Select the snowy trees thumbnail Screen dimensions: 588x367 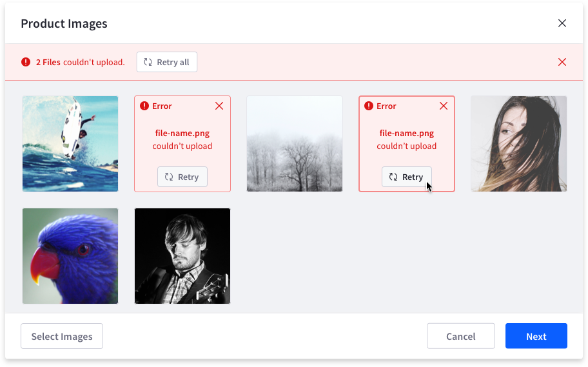coord(295,144)
